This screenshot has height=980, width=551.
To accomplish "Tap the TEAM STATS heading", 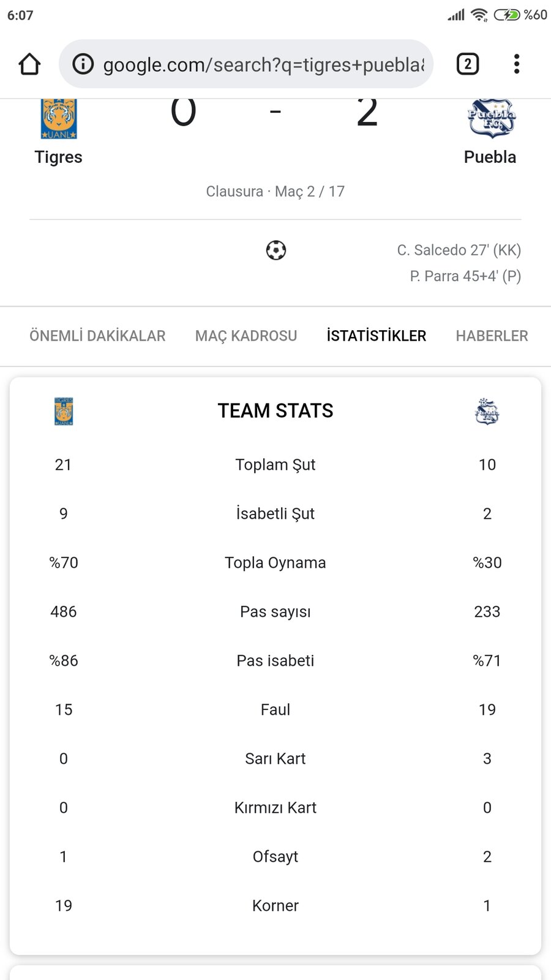I will click(275, 410).
